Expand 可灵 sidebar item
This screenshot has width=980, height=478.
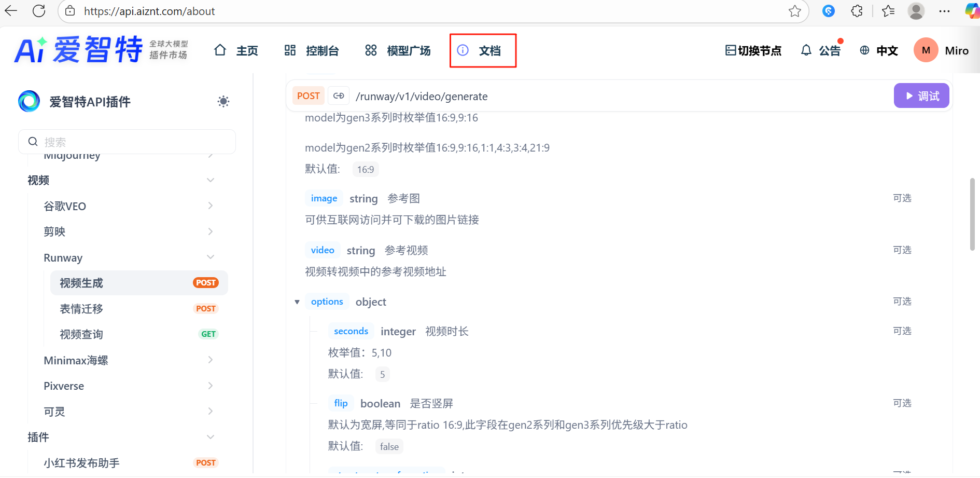coord(129,412)
